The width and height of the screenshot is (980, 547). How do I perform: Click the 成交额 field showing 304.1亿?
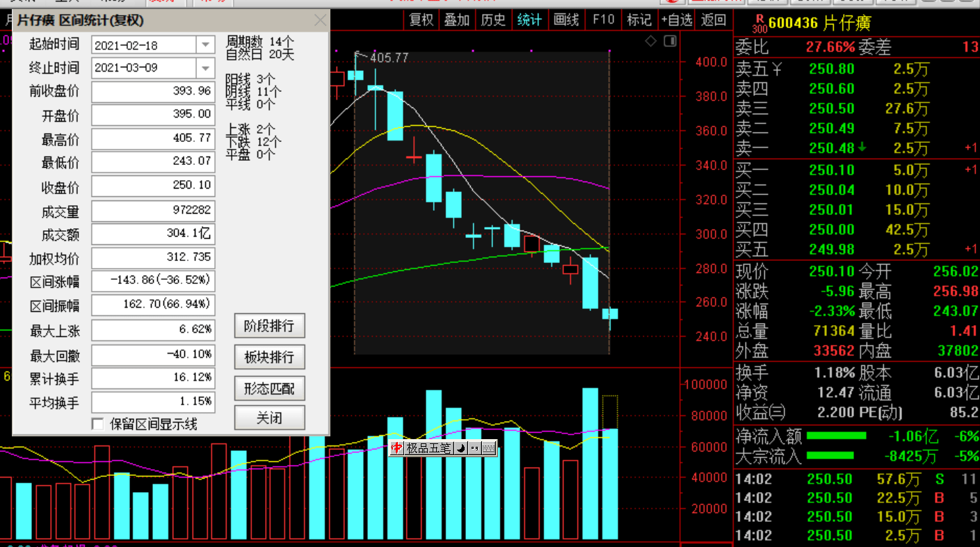[153, 235]
